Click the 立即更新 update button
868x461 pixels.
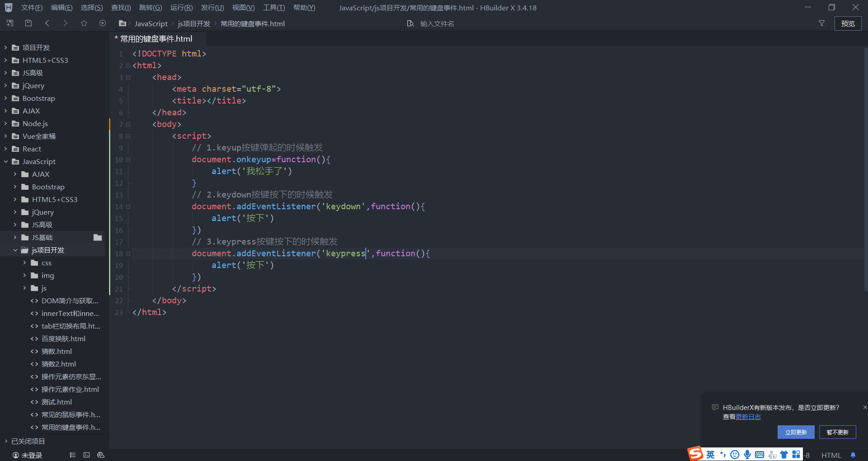796,432
